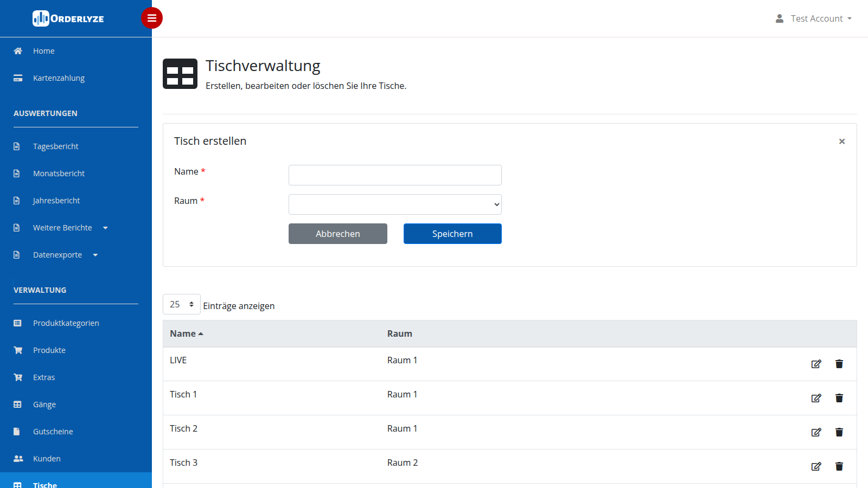868x488 pixels.
Task: Click the Datenexporte document icon
Action: 17,255
